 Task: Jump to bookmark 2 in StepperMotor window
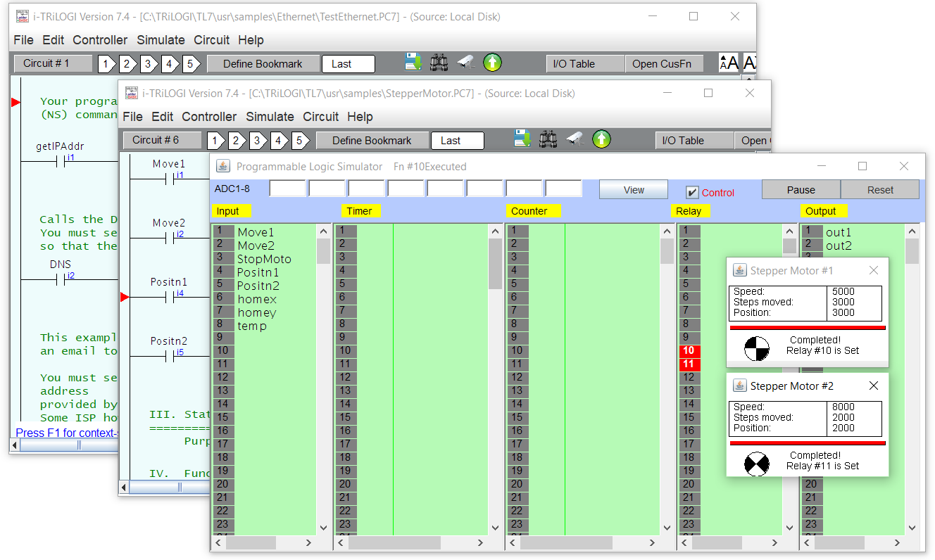click(x=236, y=141)
